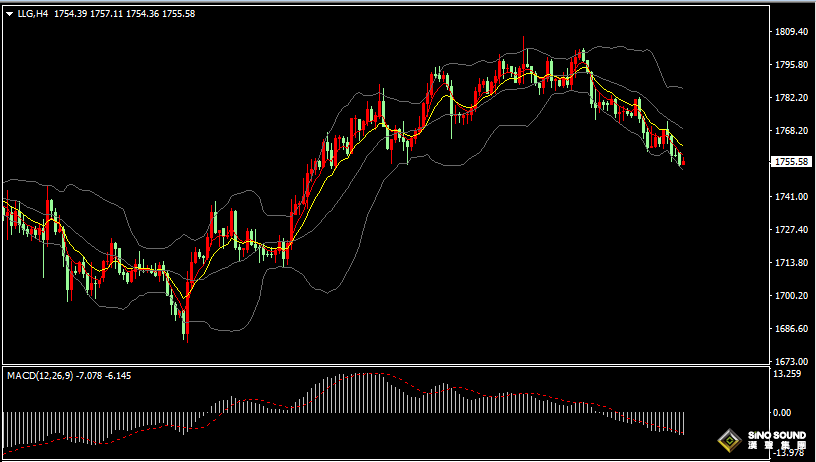Viewport: 816px width, 462px height.
Task: Click the MACD values -7.078 -6.145
Action: click(104, 376)
